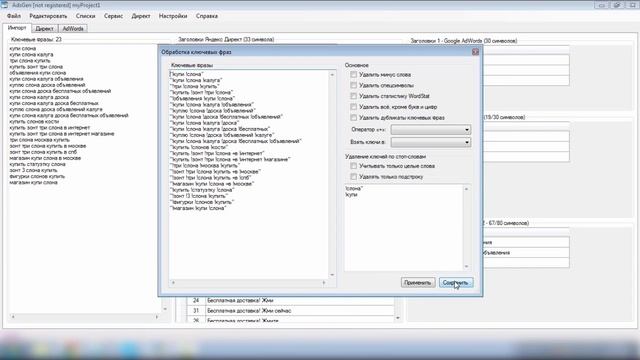Select "зонт 3 слона купить" in main window list
Screen dimensions: 640x360
tap(33, 170)
